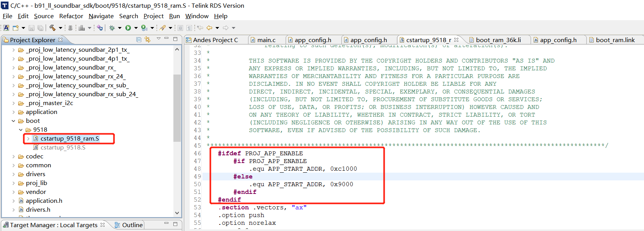Open the Refactor menu
Screen dimensions: 644x231
71,16
